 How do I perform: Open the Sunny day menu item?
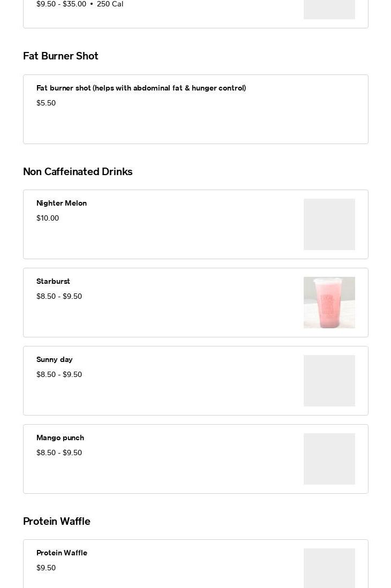[x=55, y=359]
